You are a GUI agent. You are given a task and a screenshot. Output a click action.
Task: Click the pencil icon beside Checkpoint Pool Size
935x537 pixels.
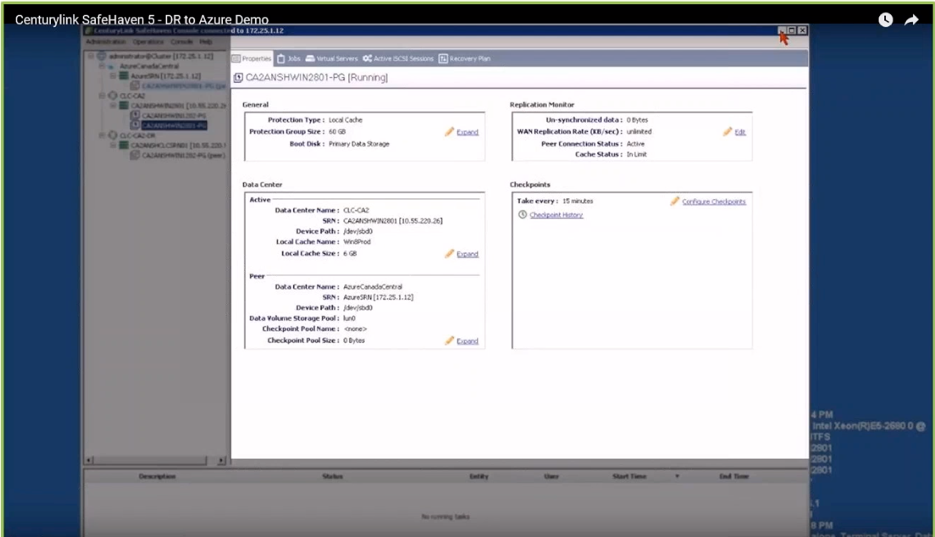click(x=449, y=340)
